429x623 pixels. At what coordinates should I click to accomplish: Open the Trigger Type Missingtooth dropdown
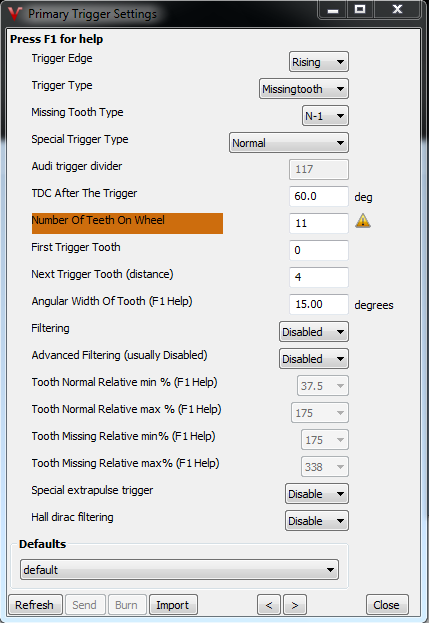coord(304,89)
